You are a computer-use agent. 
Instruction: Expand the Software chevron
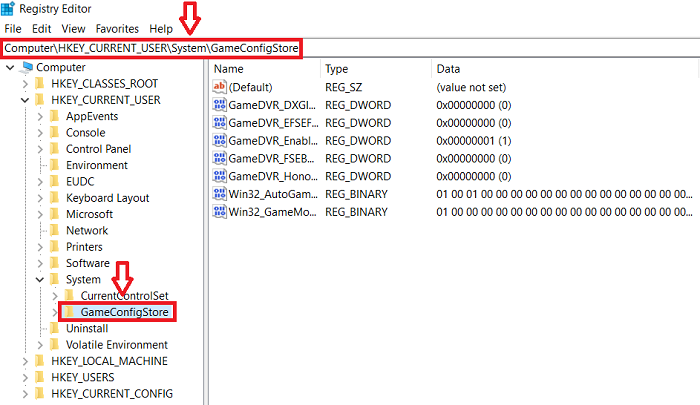[x=40, y=263]
